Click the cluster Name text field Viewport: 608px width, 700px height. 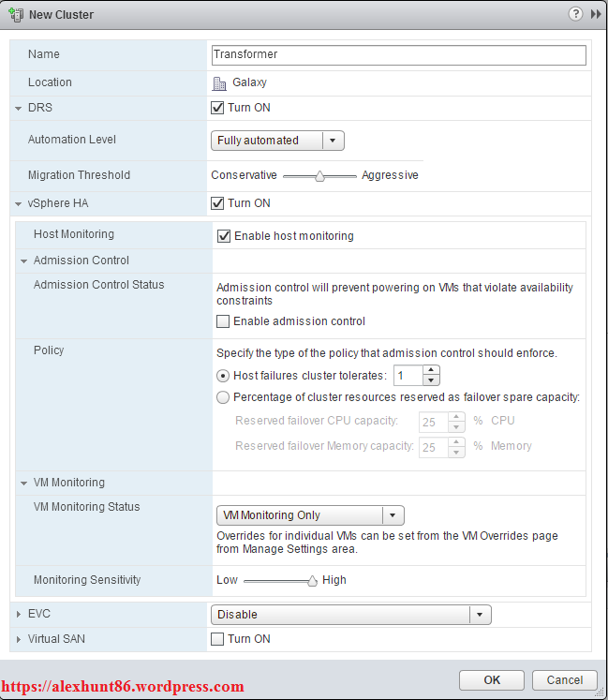(x=399, y=55)
